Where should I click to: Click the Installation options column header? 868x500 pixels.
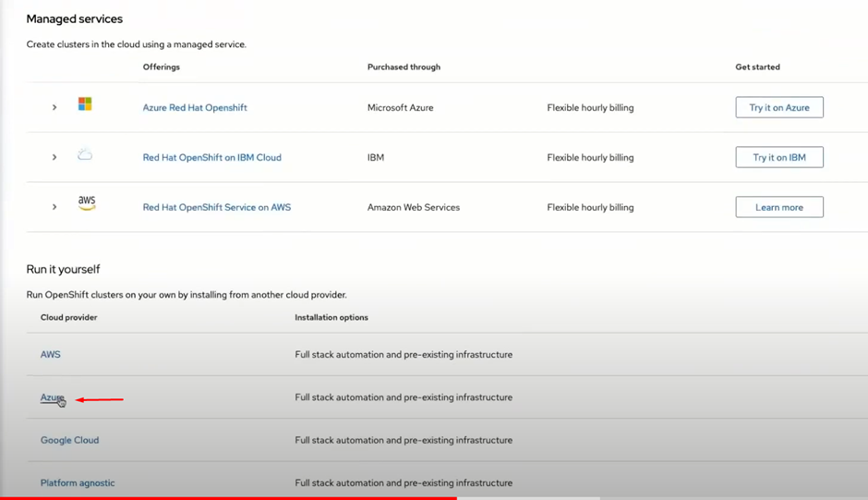332,318
